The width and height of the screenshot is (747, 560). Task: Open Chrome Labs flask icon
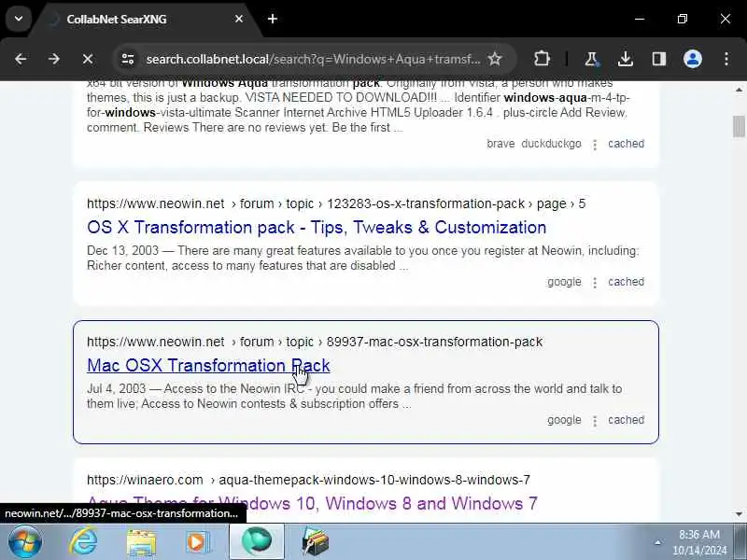click(591, 59)
